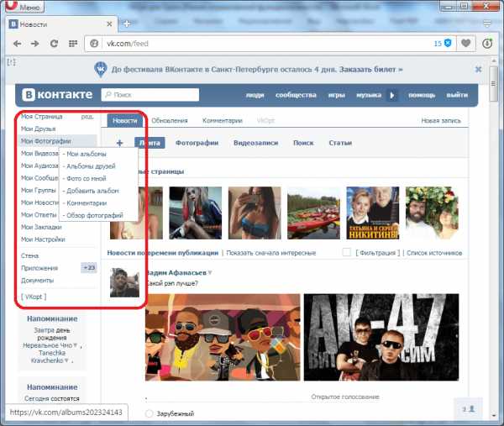Select Фото со мной in the submenu
This screenshot has width=504, height=426.
pos(85,178)
